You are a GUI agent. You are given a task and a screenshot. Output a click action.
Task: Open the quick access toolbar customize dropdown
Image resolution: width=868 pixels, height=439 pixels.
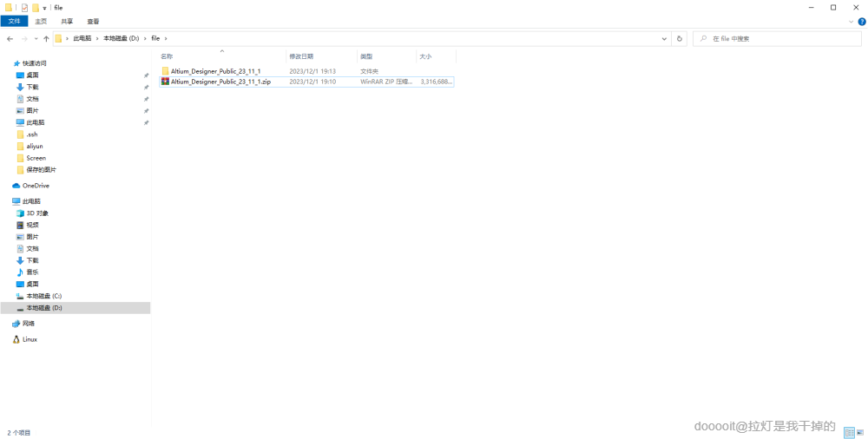pyautogui.click(x=44, y=9)
